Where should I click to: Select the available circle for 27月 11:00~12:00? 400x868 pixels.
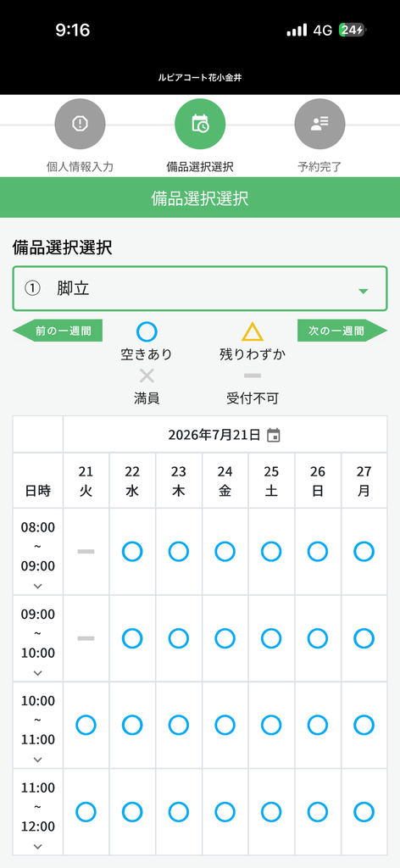pos(364,811)
